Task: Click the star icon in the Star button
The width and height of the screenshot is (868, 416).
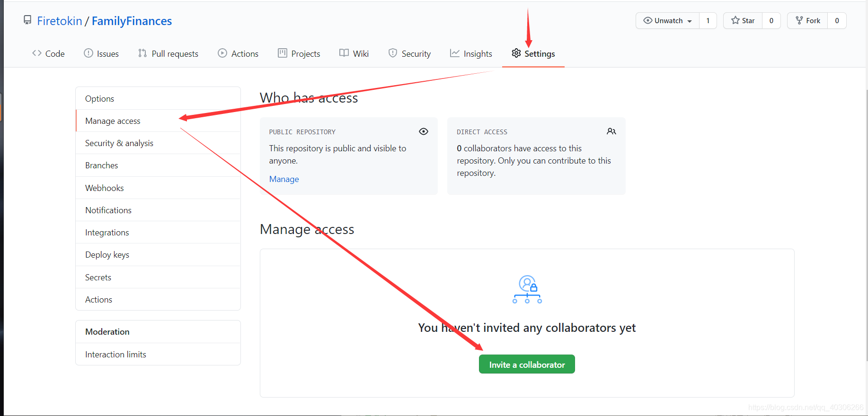Action: click(x=735, y=20)
